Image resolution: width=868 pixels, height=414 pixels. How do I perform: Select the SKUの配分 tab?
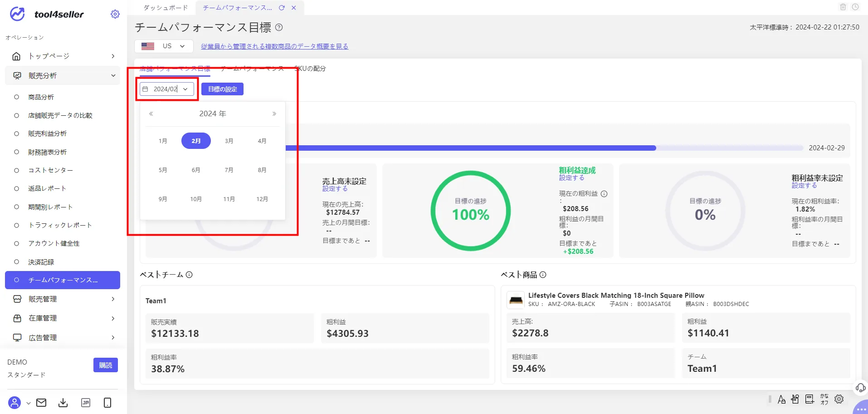pyautogui.click(x=310, y=69)
